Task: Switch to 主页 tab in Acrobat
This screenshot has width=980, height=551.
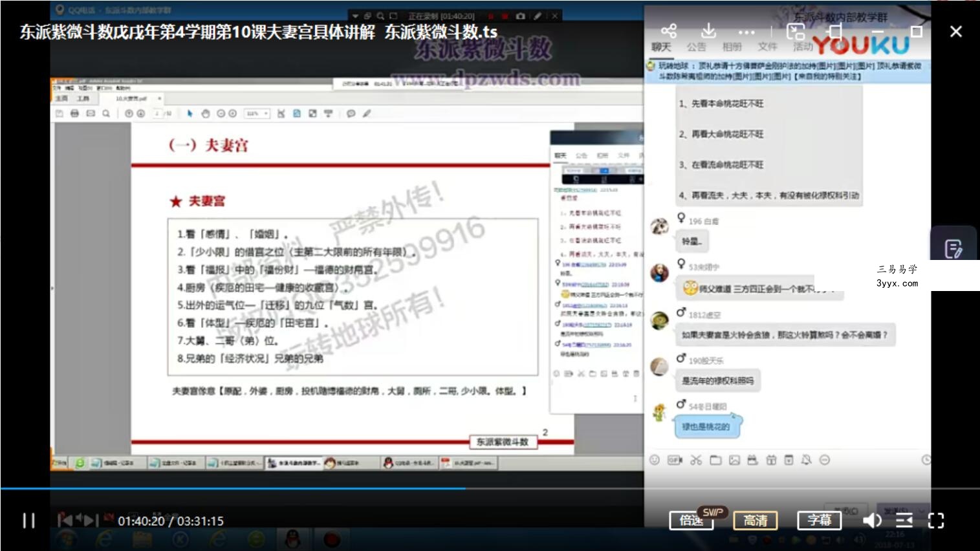Action: tap(61, 98)
